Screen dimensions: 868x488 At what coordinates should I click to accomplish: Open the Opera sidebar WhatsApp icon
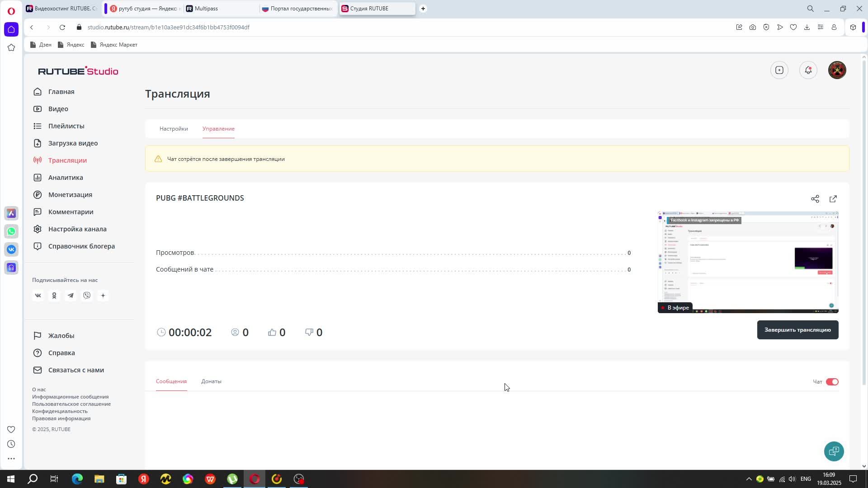[11, 231]
